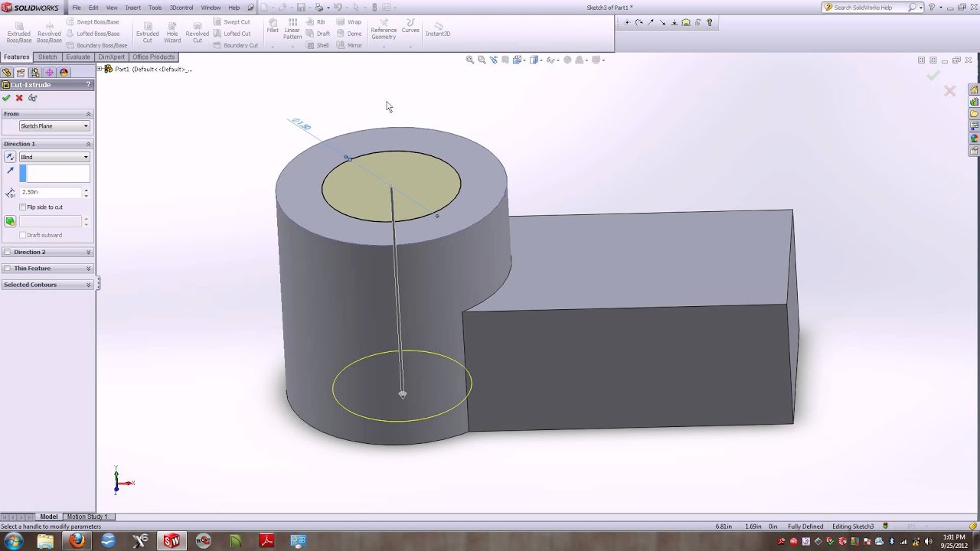Switch to the Office Products tab
This screenshot has height=551, width=980.
(153, 57)
